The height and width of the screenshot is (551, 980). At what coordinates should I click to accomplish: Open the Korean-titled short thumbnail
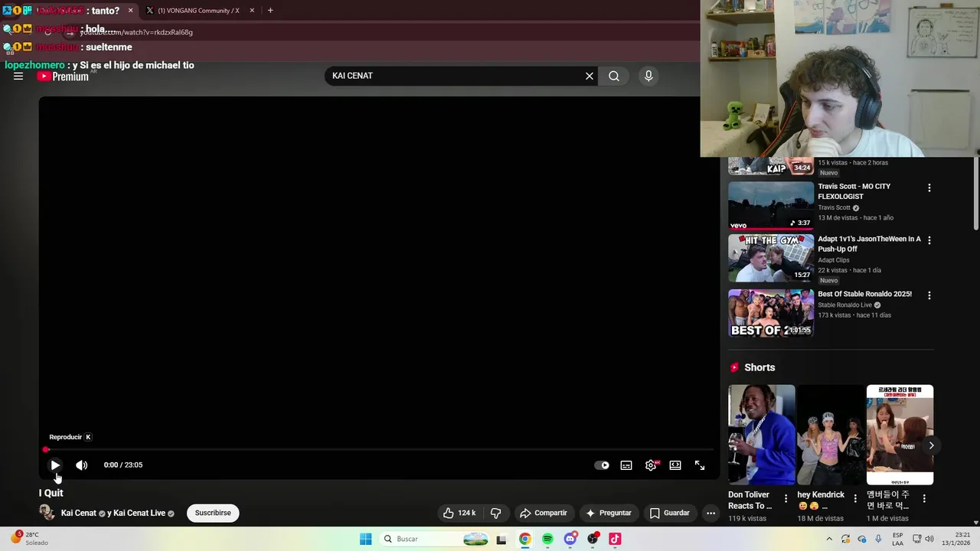900,435
